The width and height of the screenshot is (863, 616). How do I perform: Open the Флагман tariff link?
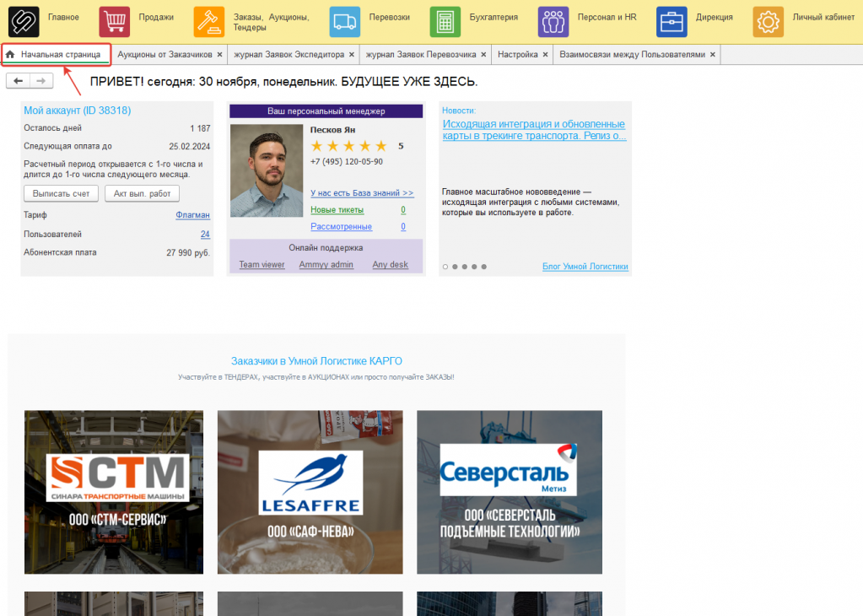(192, 214)
